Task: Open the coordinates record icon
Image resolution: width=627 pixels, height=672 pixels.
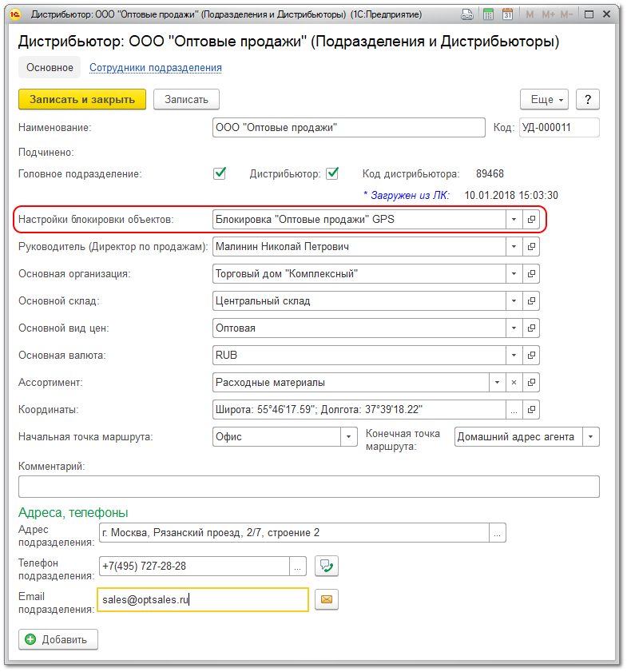Action: click(x=531, y=410)
